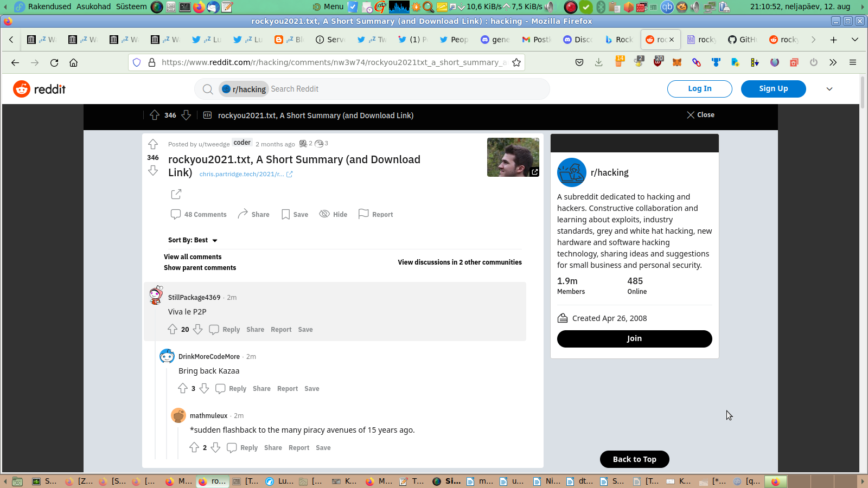The height and width of the screenshot is (488, 868).
Task: Open the Asukohad places menu
Action: pos(93,7)
